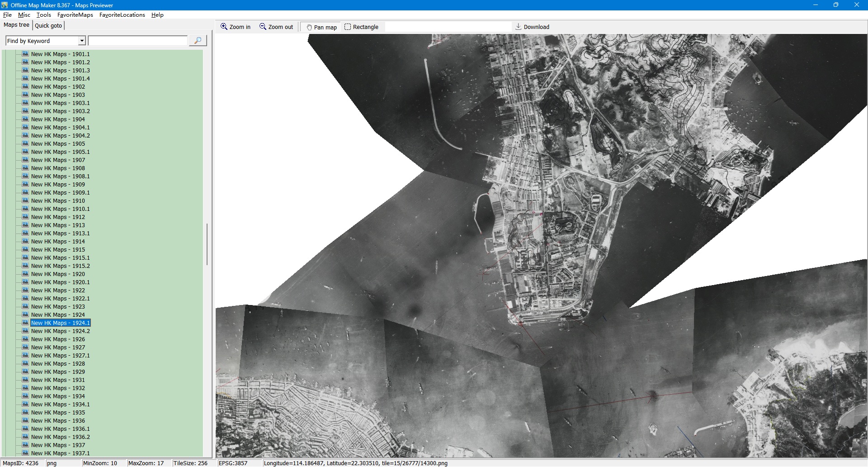Select New HK Maps - 1915.1 in tree

(x=60, y=258)
